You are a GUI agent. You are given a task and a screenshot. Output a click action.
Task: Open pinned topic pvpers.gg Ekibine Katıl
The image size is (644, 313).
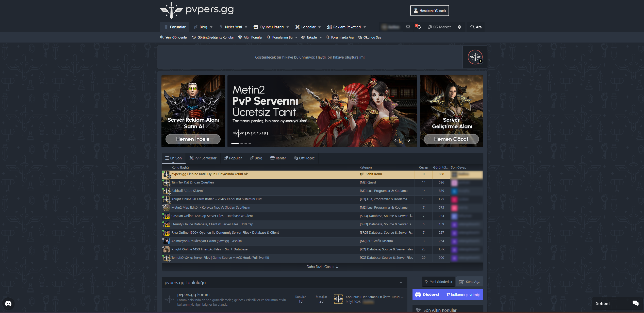pyautogui.click(x=210, y=174)
